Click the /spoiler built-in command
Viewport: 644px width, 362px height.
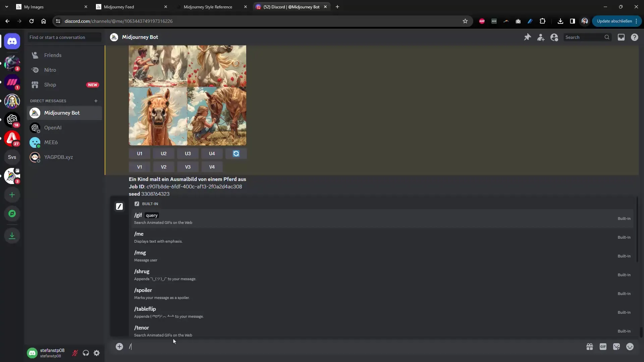point(143,290)
